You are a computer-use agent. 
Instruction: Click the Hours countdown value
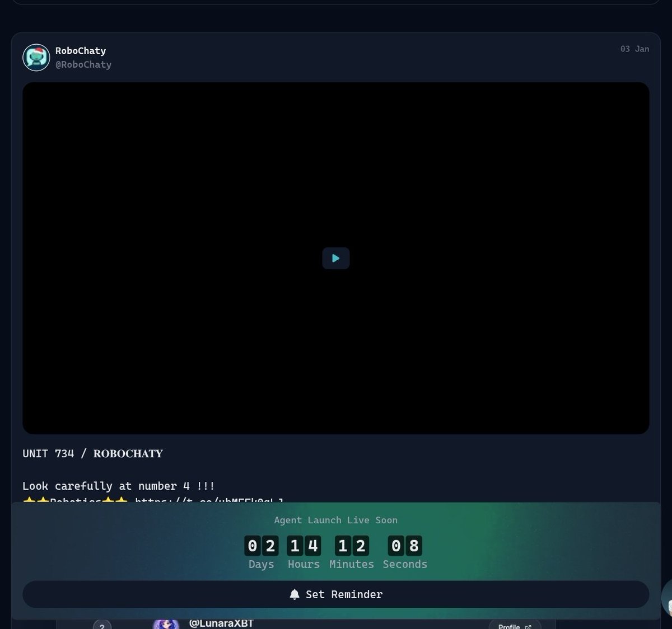304,546
